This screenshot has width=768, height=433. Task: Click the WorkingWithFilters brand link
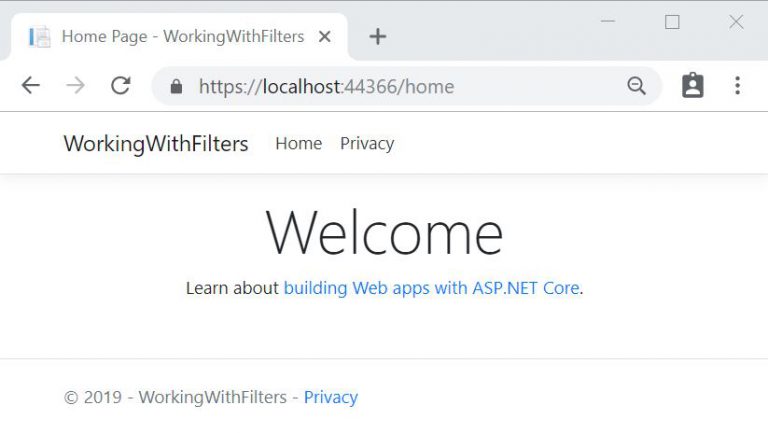[x=156, y=144]
